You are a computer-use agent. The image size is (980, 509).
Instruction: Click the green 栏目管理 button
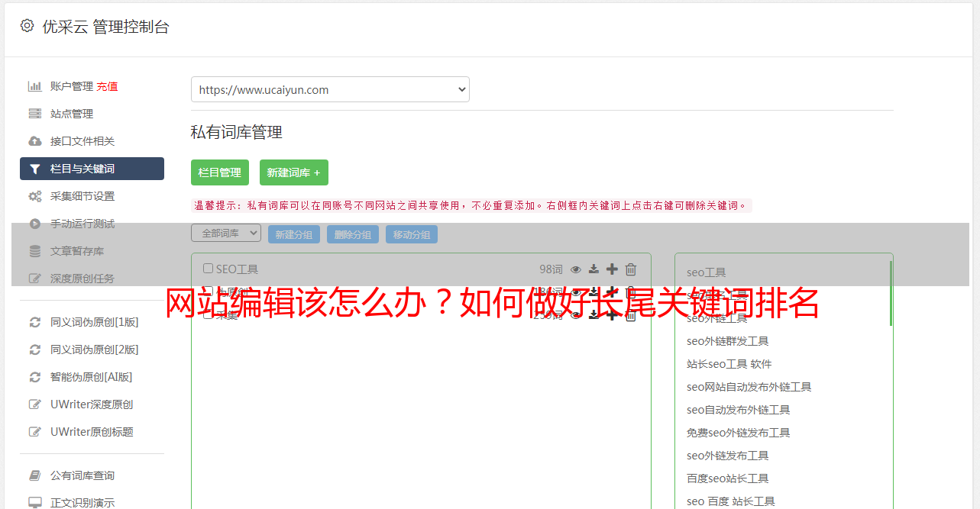[220, 172]
